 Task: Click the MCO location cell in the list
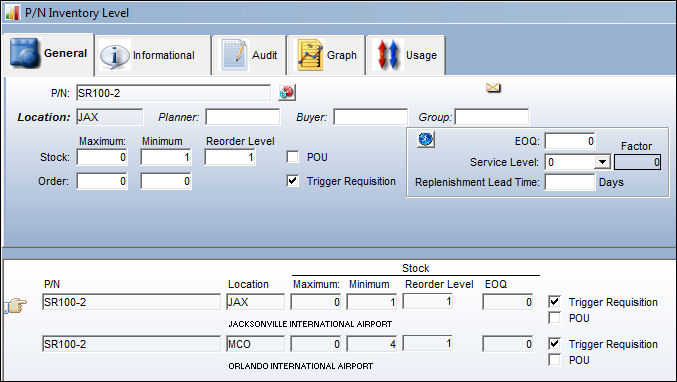tap(256, 344)
